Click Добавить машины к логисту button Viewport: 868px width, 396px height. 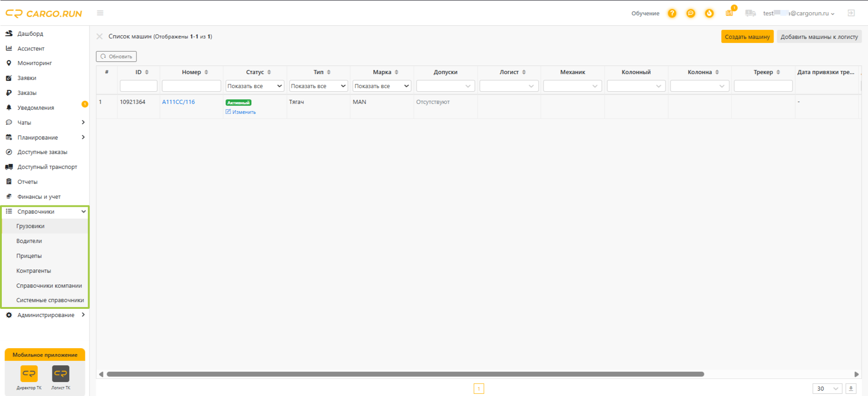(819, 37)
